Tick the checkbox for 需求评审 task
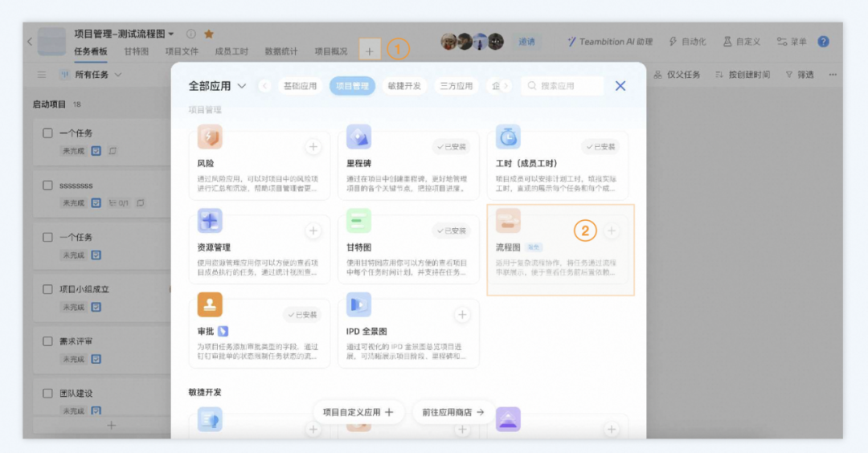Image resolution: width=868 pixels, height=453 pixels. [48, 341]
